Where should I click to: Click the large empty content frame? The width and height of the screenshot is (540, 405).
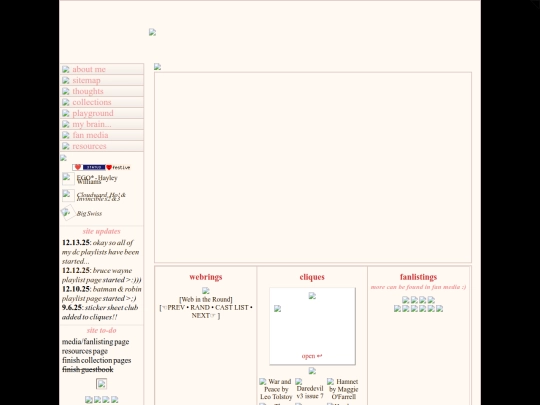[x=313, y=167]
